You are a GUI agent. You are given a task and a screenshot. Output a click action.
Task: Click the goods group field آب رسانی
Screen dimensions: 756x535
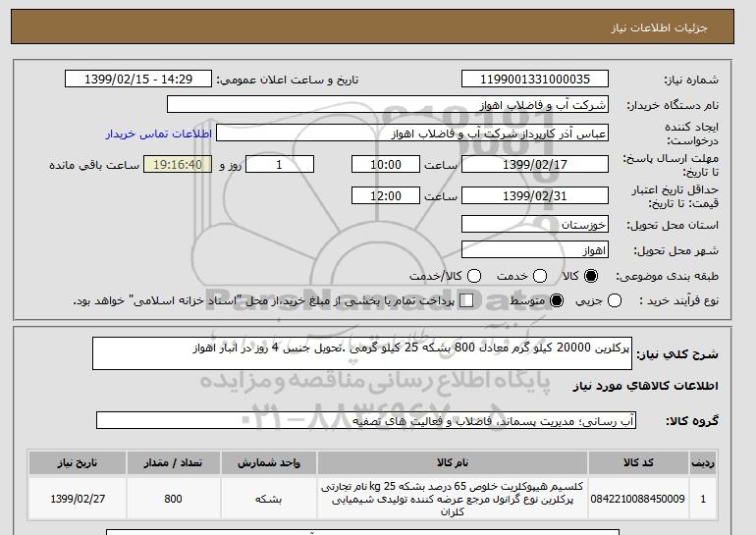point(366,421)
